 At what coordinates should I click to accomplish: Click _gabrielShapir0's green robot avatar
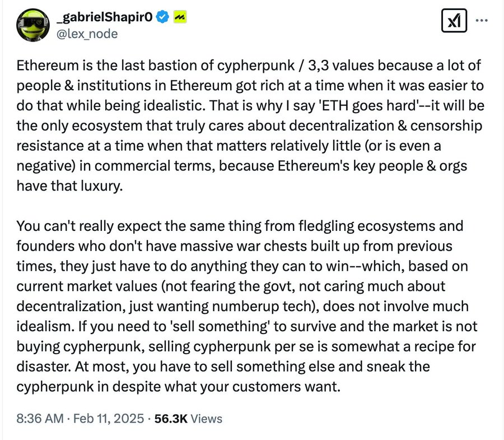32,24
